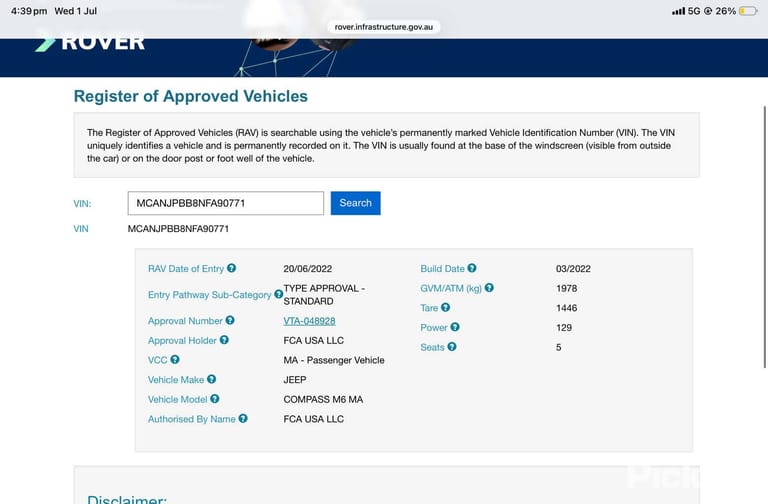Tap the Wed 1 Jul date
The width and height of the screenshot is (768, 504).
click(75, 11)
